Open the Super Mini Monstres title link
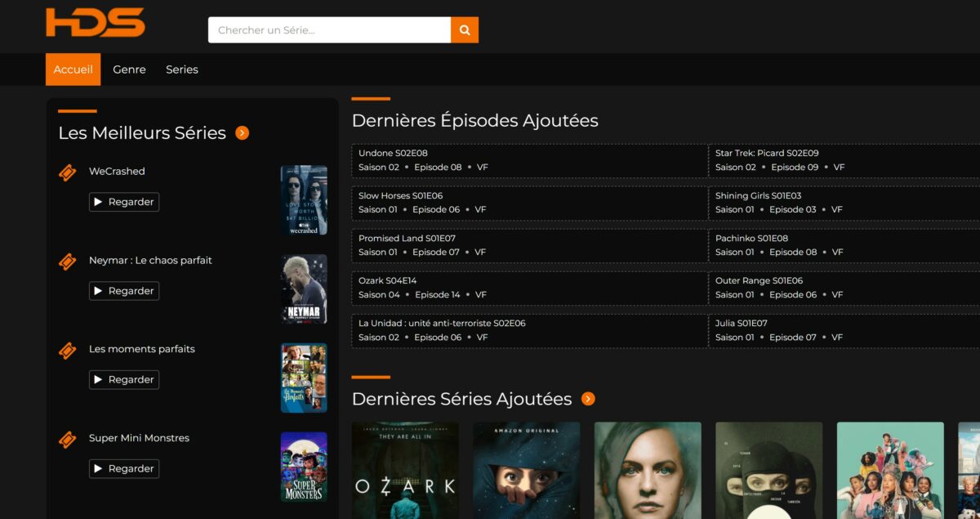Image resolution: width=980 pixels, height=519 pixels. (x=139, y=438)
